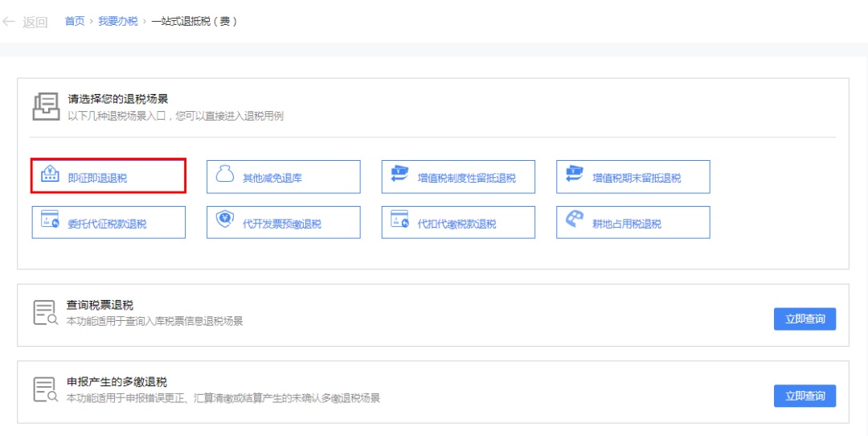Click the document icon beside 申报产生的多缴退税
Viewport: 868px width, 436px height.
(x=45, y=389)
